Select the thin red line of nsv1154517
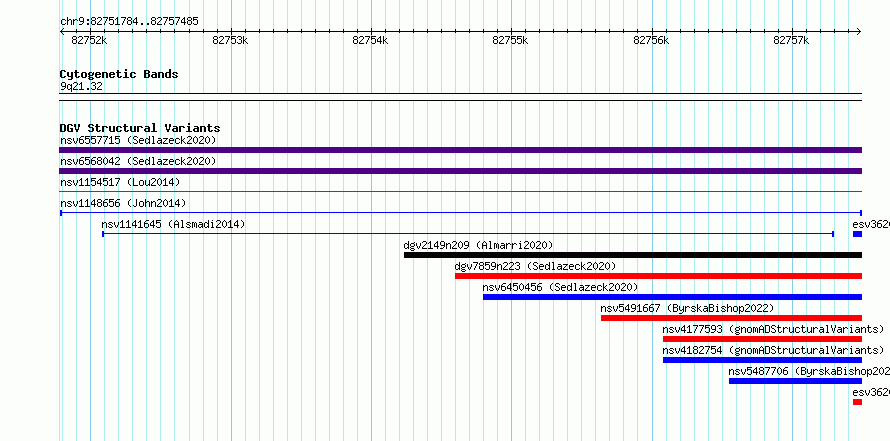The width and height of the screenshot is (890, 441). 460,192
